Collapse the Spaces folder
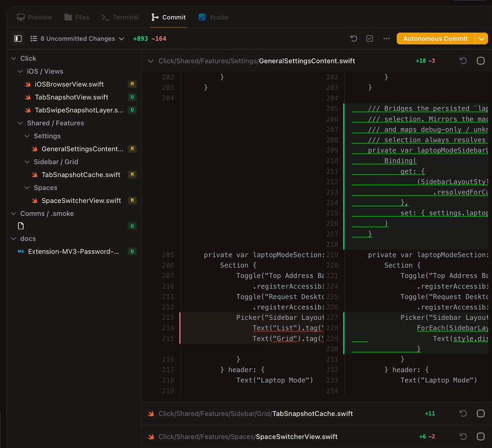Viewport: 492px width, 448px height. [27, 188]
